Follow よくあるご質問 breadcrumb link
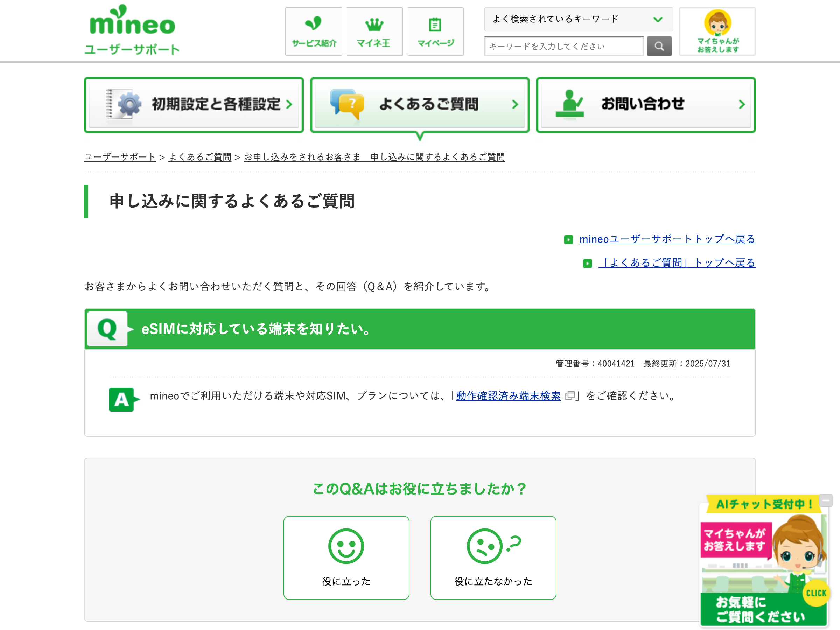This screenshot has height=630, width=840. point(200,157)
